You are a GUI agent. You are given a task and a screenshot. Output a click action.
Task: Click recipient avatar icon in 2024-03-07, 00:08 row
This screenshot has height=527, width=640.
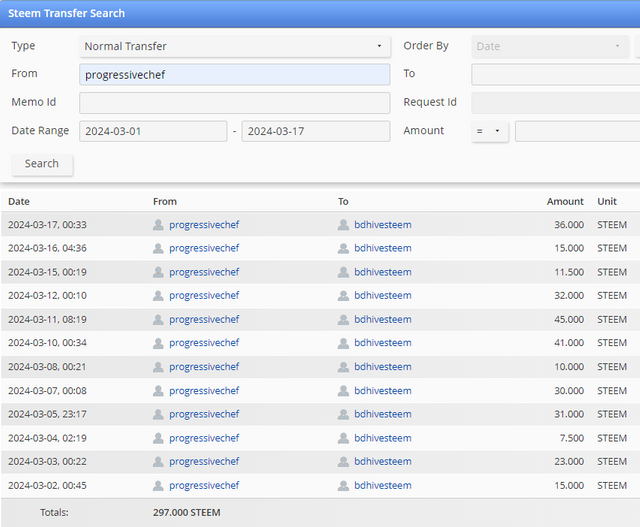click(x=343, y=391)
